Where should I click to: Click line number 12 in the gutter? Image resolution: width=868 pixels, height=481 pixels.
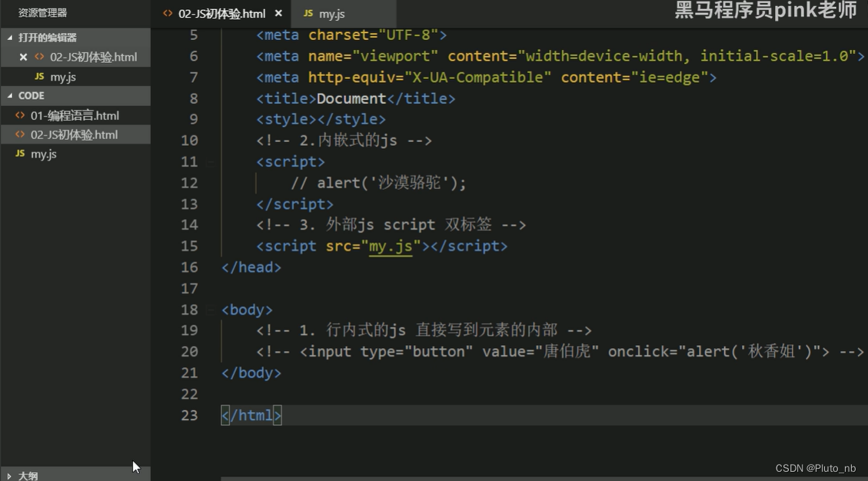(190, 183)
